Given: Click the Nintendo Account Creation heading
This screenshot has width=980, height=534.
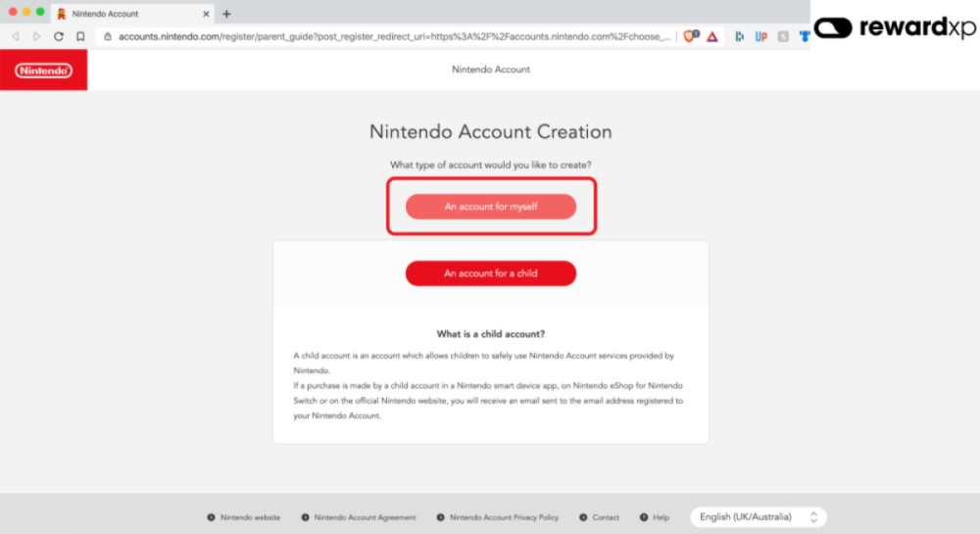Looking at the screenshot, I should pyautogui.click(x=491, y=131).
